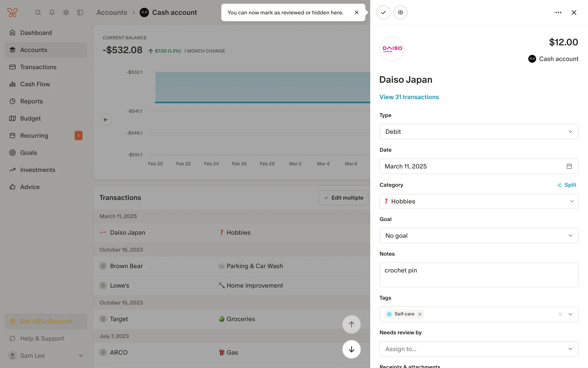588x368 pixels.
Task: Click chart back arrow button
Action: [x=106, y=120]
